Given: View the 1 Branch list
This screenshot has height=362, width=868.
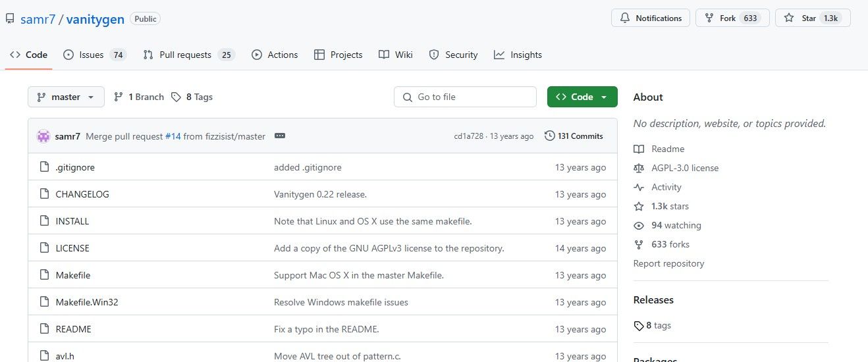Looking at the screenshot, I should (139, 97).
